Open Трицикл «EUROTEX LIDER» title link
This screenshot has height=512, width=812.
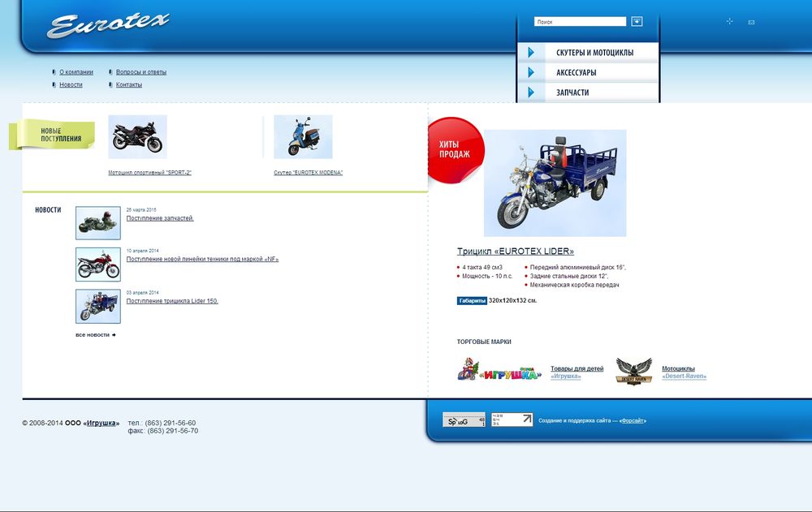[x=516, y=251]
